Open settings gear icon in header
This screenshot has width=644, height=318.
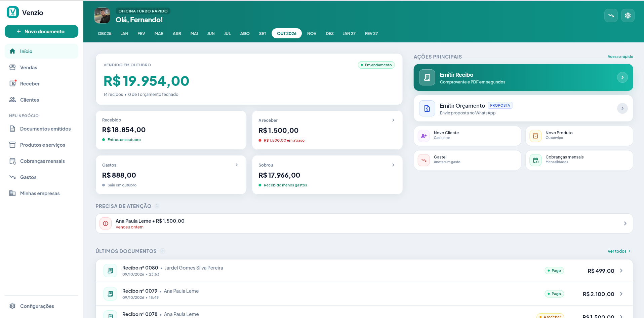[x=628, y=15]
